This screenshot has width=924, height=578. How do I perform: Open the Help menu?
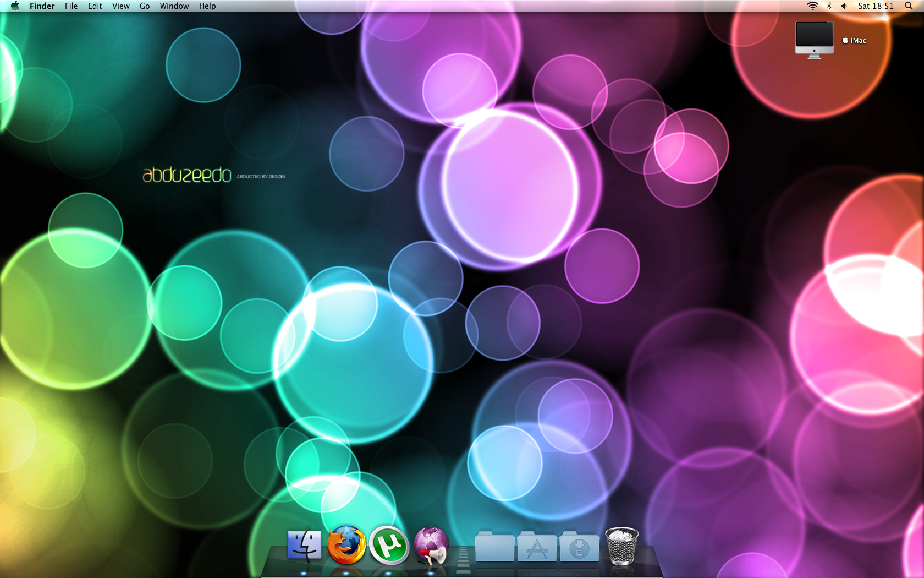(x=207, y=6)
